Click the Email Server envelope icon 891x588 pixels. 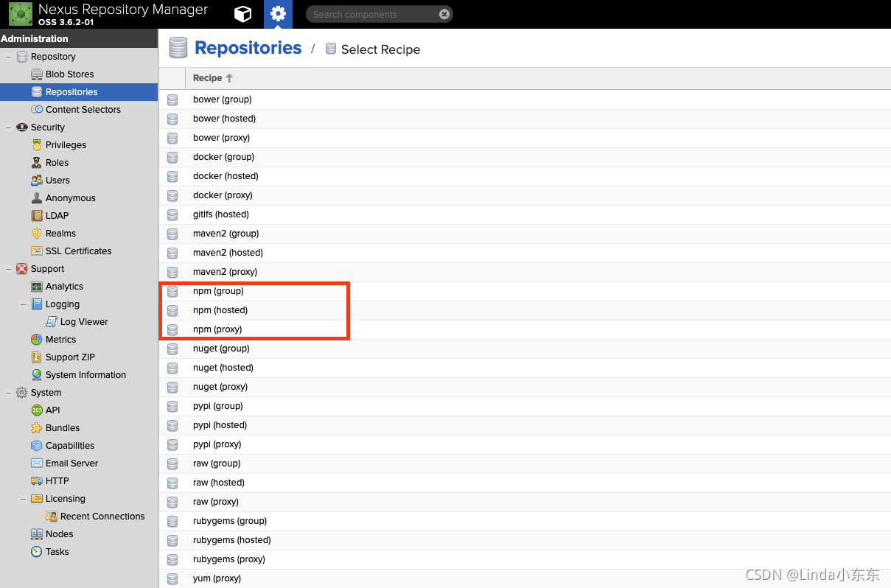(37, 463)
